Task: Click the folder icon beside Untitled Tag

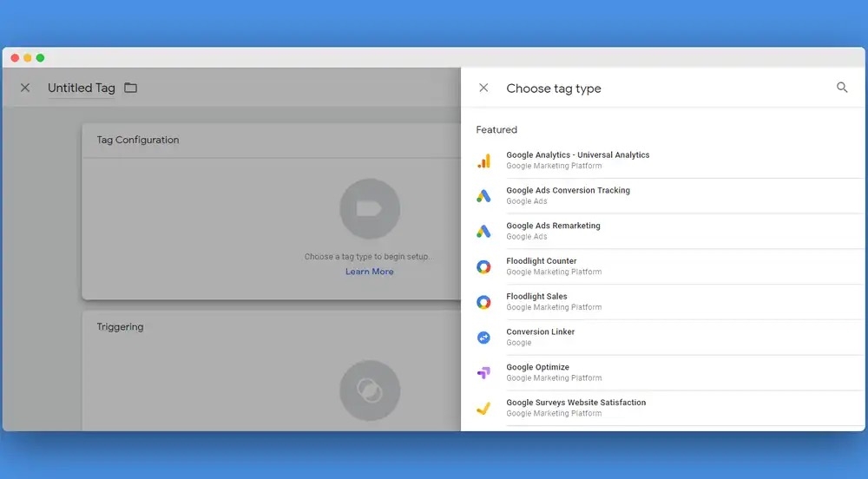Action: point(130,88)
